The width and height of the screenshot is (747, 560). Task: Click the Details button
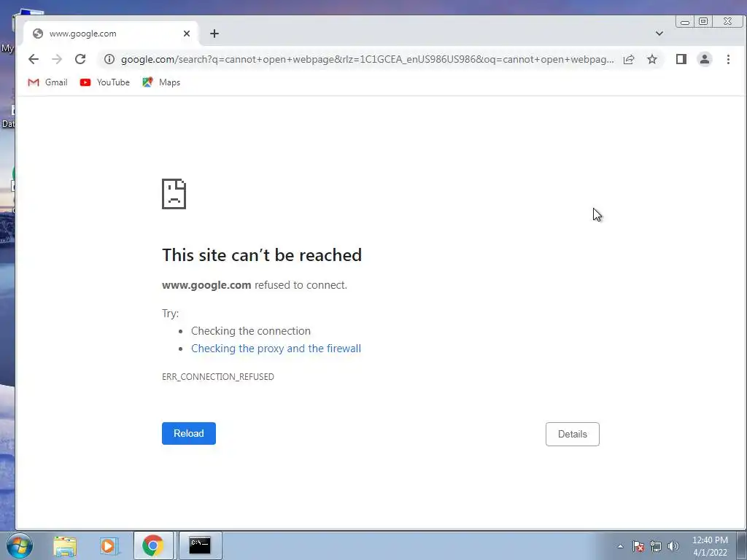point(572,435)
